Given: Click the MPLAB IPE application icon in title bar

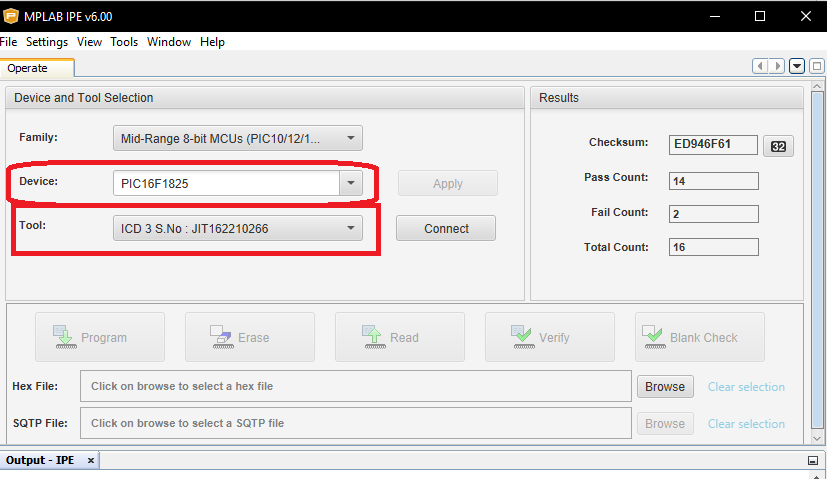Looking at the screenshot, I should point(11,16).
